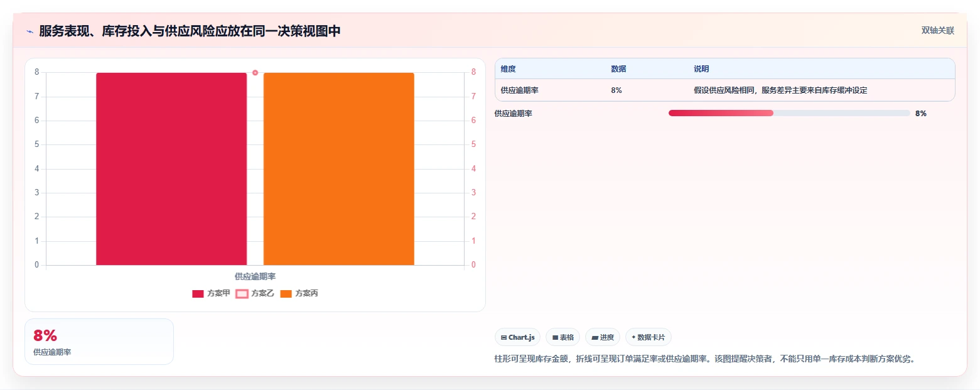Click the 方案乙 line data point
This screenshot has width=980, height=390.
click(x=255, y=73)
